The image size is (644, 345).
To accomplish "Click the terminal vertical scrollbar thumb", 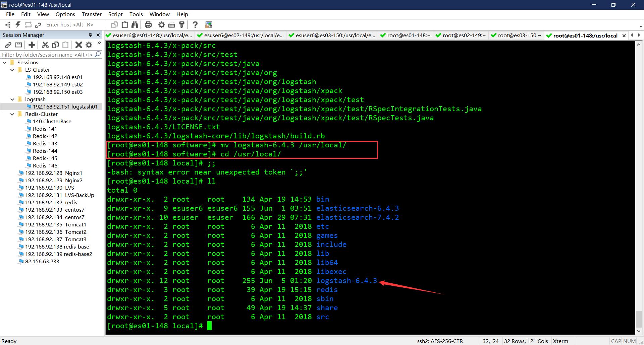I will click(x=639, y=319).
